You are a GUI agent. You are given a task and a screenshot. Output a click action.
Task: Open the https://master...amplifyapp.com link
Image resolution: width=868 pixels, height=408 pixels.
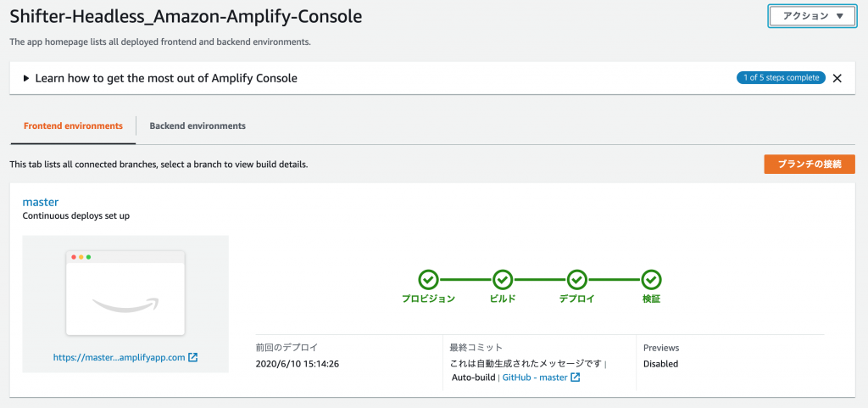click(119, 358)
